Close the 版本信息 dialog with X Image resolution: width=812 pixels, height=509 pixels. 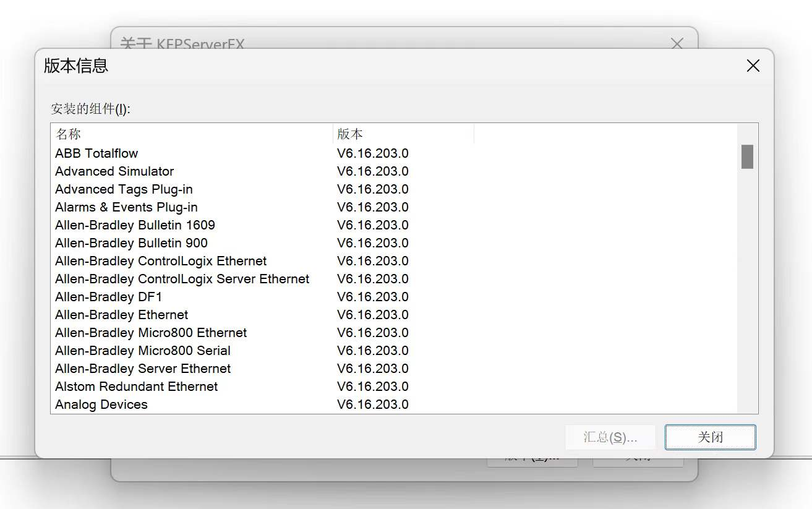coord(753,66)
